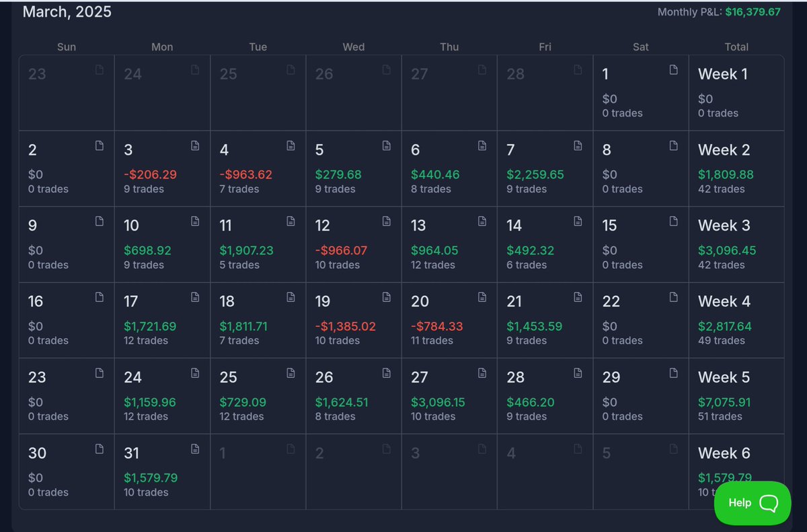Open the note icon on March 18
Screen dimensions: 807x532
point(291,297)
